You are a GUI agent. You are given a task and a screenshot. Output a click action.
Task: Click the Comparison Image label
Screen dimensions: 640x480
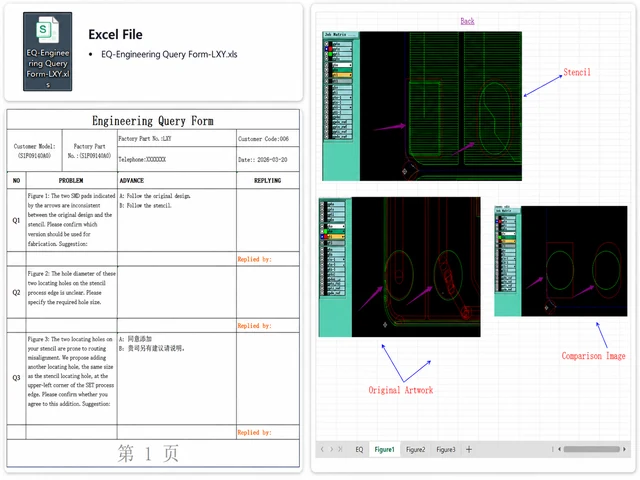593,356
